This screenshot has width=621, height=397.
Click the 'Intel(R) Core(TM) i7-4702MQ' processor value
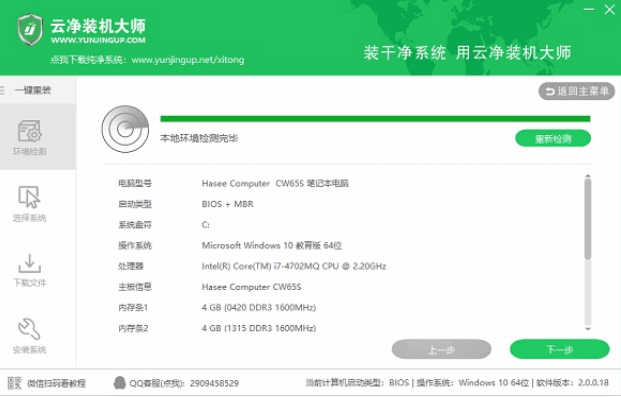pyautogui.click(x=294, y=266)
